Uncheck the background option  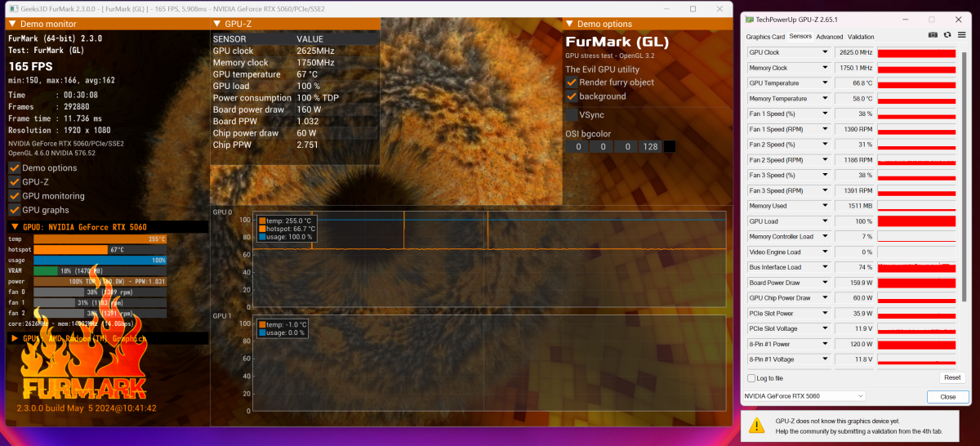(x=572, y=96)
